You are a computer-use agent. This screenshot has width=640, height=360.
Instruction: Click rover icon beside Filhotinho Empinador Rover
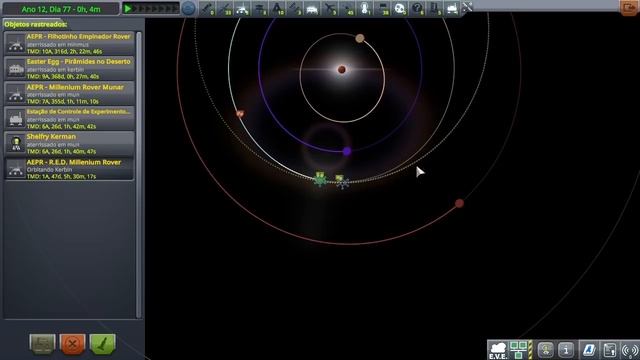coord(16,44)
